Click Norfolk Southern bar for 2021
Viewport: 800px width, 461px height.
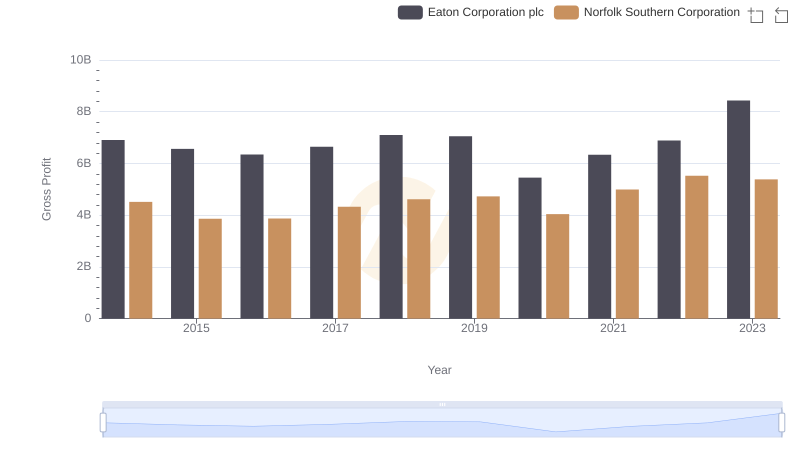point(627,254)
